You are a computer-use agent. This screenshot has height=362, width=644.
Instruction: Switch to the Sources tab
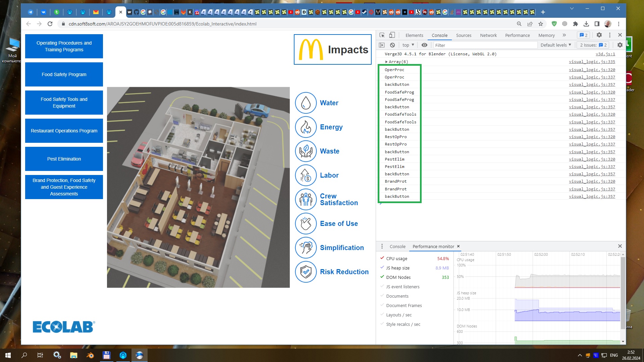click(464, 35)
